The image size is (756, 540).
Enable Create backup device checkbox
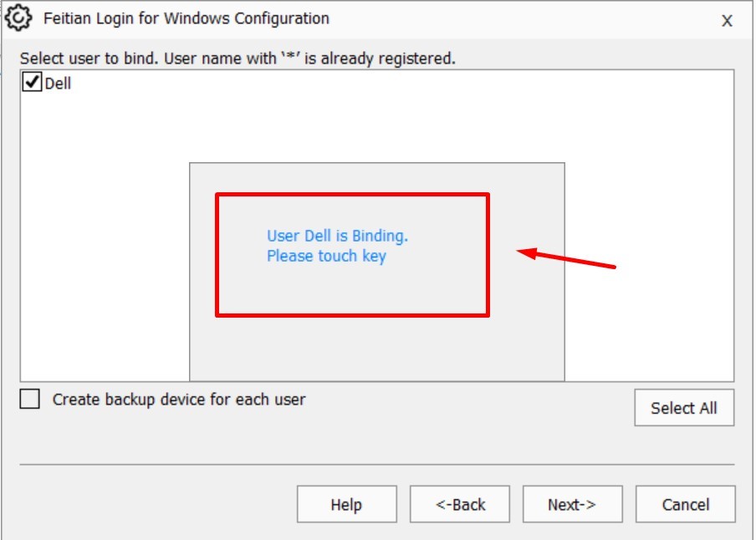click(30, 400)
